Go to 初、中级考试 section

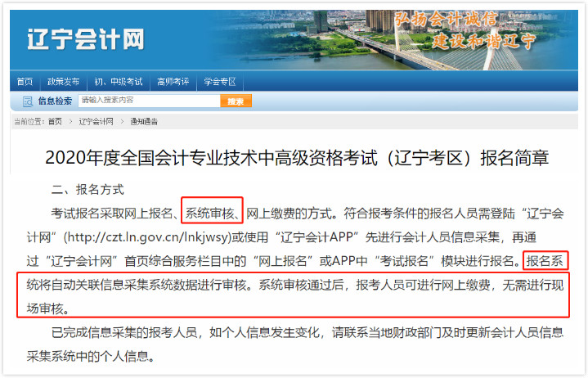coord(118,82)
